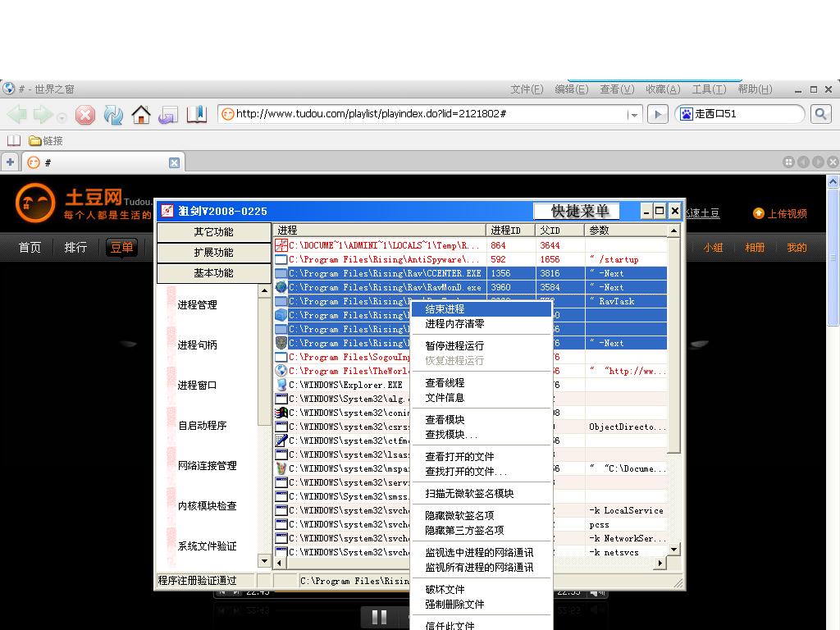The height and width of the screenshot is (630, 840).
Task: Open 自启动程序 in the sidebar
Action: click(202, 426)
